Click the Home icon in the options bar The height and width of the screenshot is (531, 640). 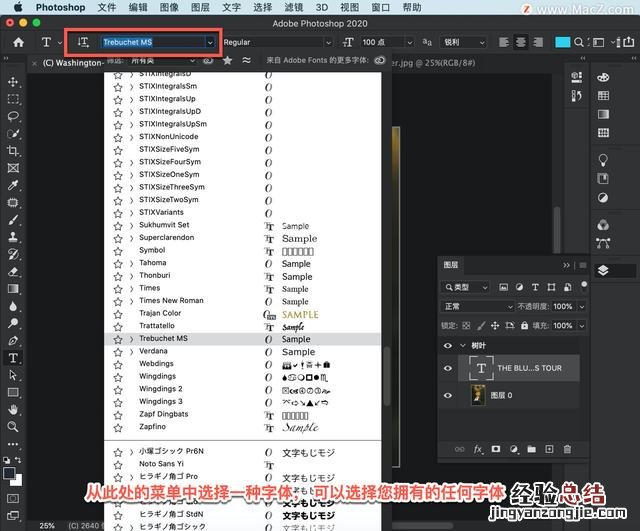click(18, 42)
